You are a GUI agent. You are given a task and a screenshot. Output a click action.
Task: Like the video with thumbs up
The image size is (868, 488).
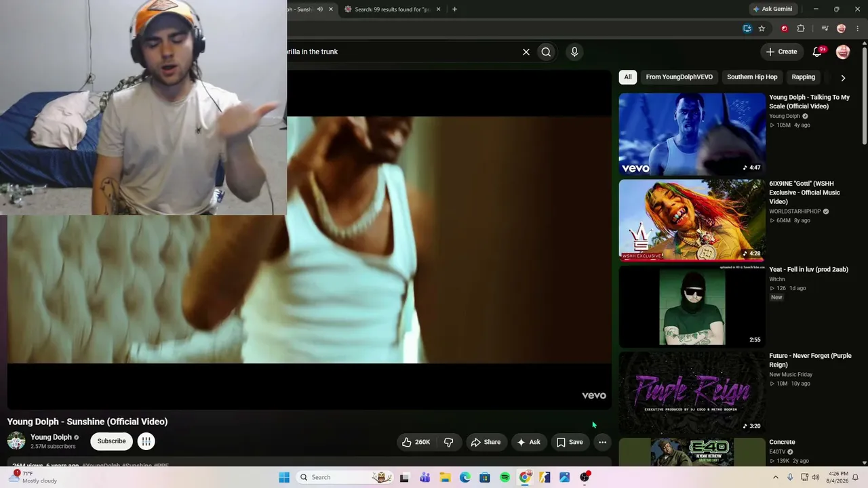(416, 442)
